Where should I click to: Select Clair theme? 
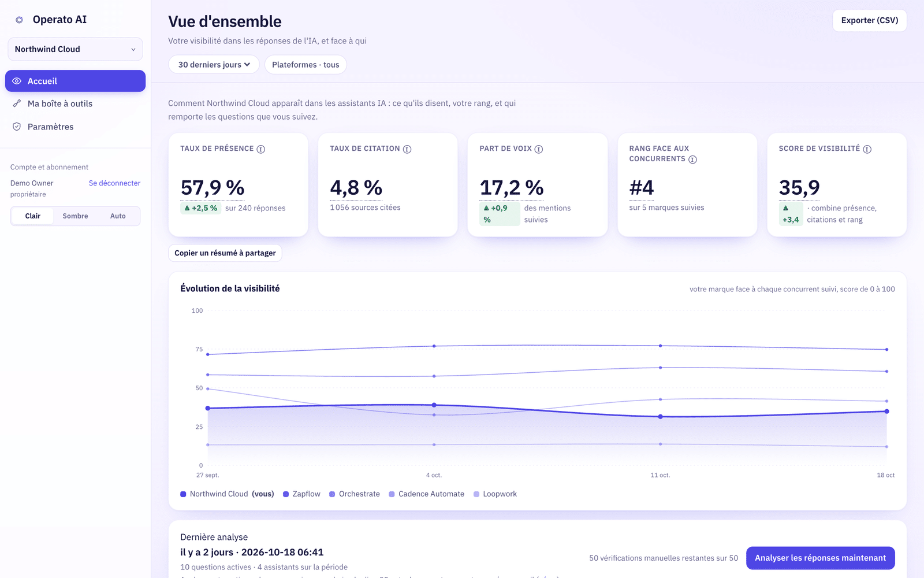pos(33,216)
